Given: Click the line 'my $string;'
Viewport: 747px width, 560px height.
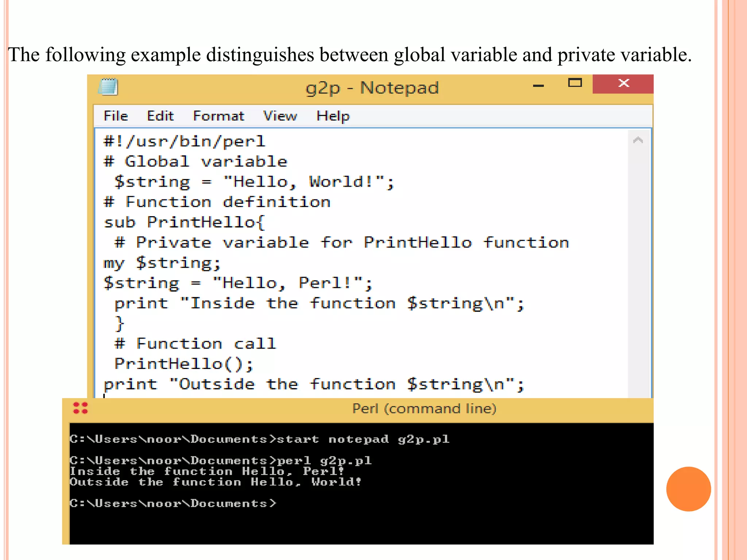Looking at the screenshot, I should (162, 263).
